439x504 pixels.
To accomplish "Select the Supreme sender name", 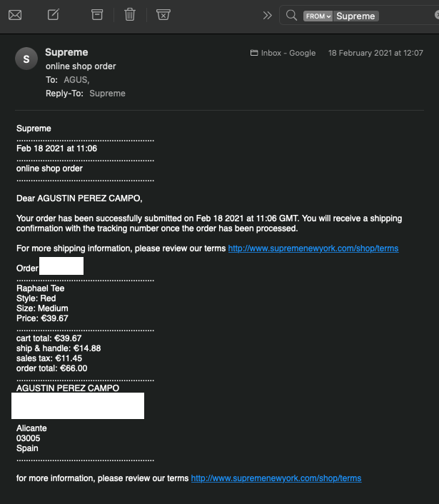I will [66, 52].
